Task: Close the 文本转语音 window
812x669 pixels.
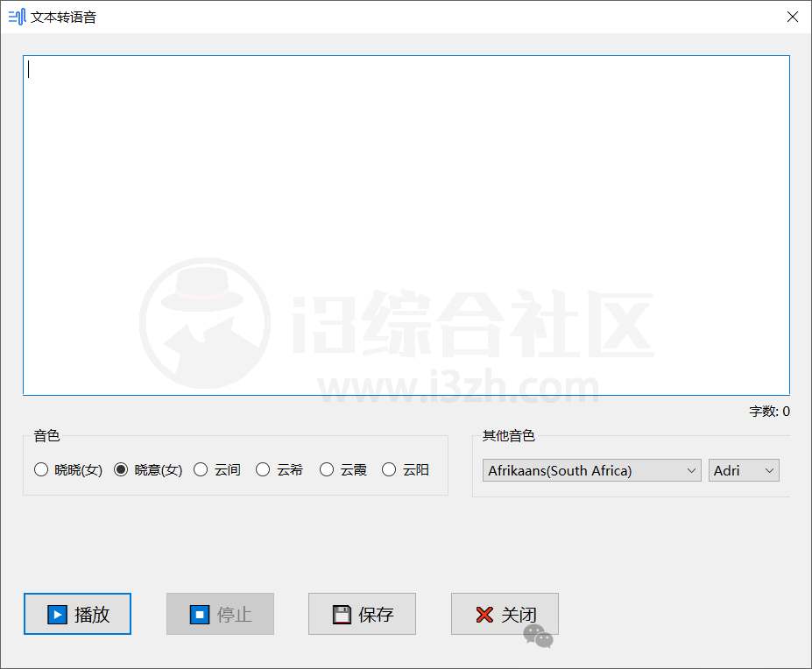Action: (793, 16)
